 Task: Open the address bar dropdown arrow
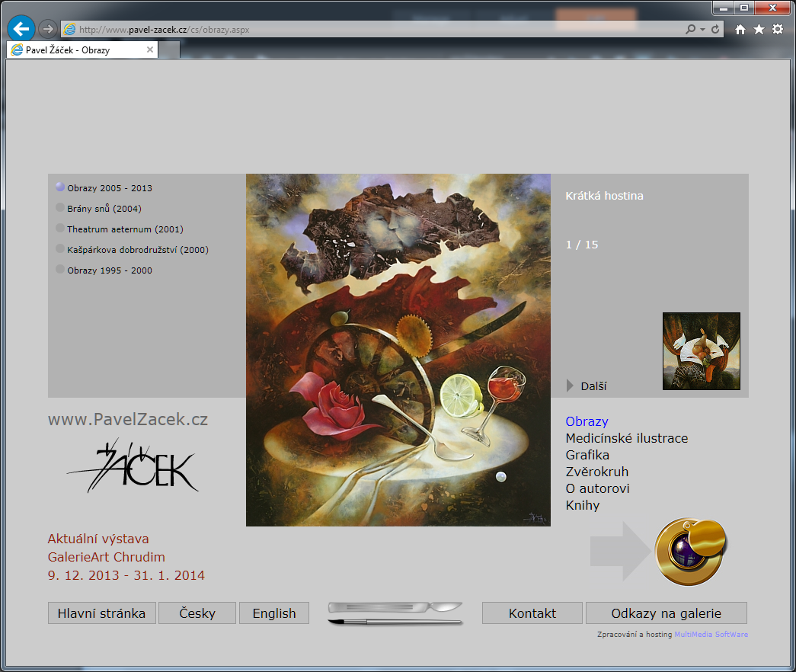pos(702,30)
